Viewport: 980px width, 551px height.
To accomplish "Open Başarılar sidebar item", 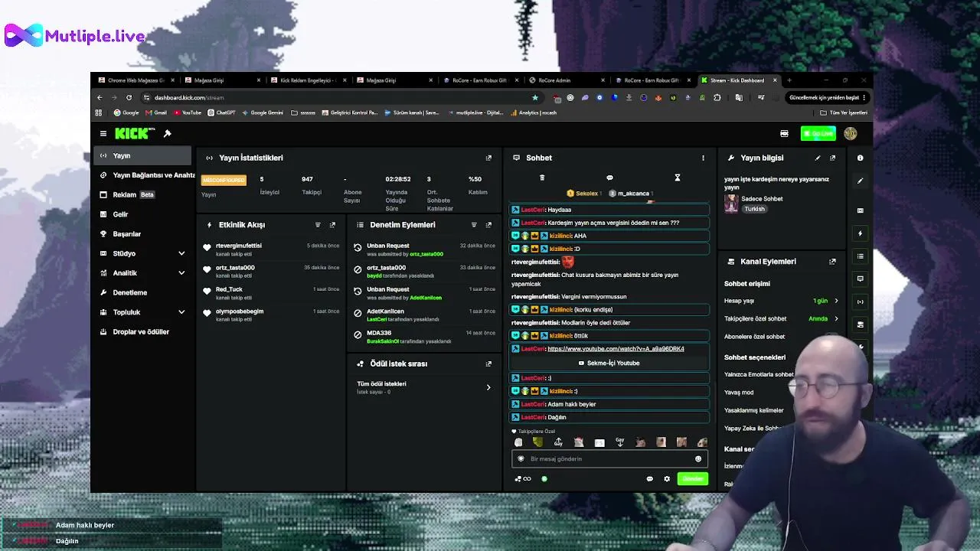I will click(x=143, y=234).
